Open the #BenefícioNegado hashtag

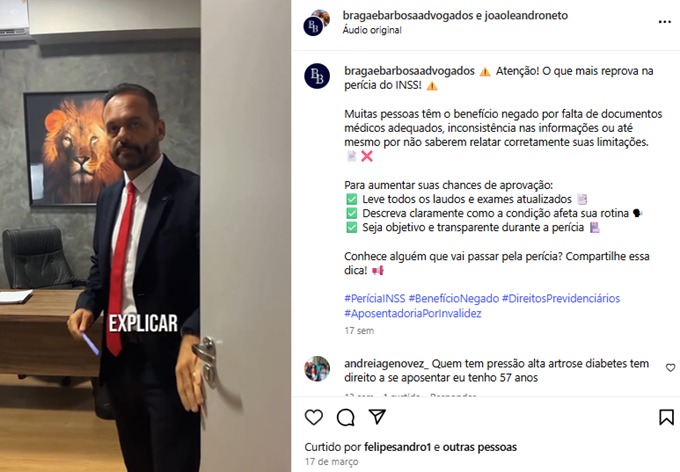[x=454, y=298]
